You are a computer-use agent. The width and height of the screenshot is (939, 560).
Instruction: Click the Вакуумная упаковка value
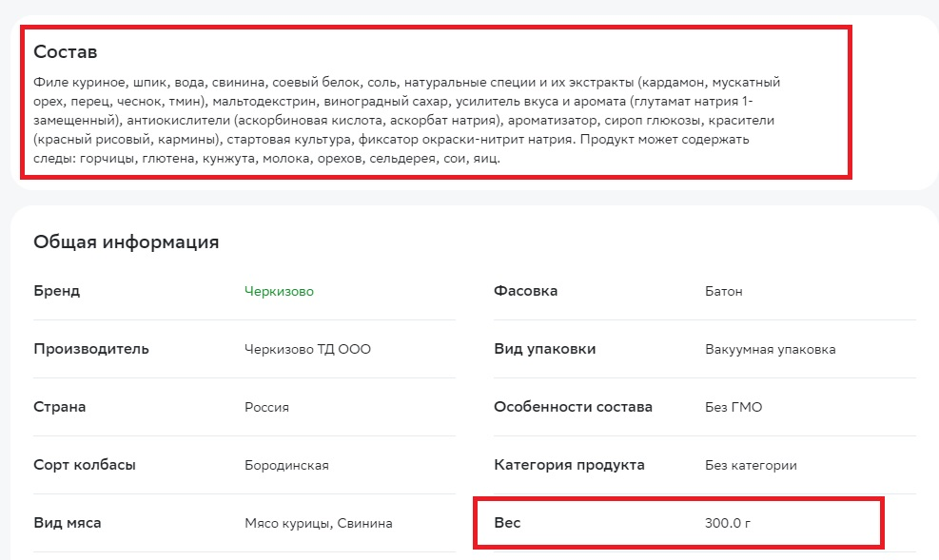(x=770, y=349)
